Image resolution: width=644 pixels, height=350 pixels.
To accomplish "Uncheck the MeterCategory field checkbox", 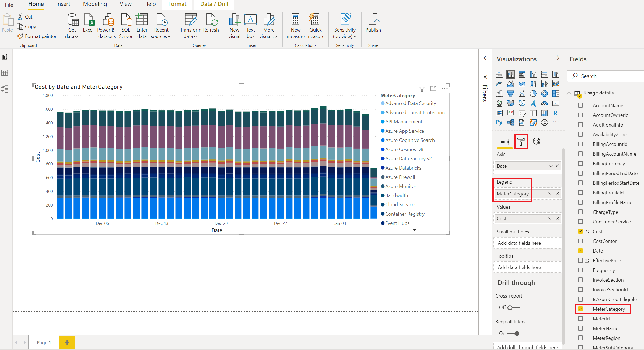I will pyautogui.click(x=580, y=309).
